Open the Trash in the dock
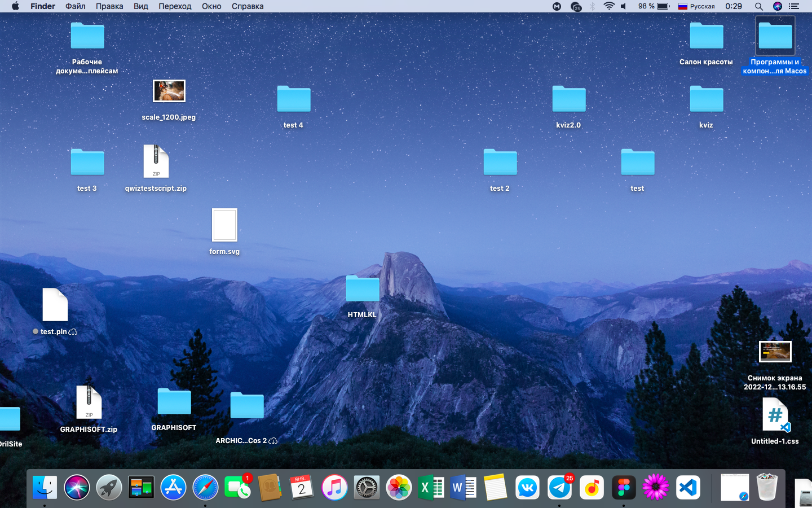The width and height of the screenshot is (812, 508). (767, 488)
